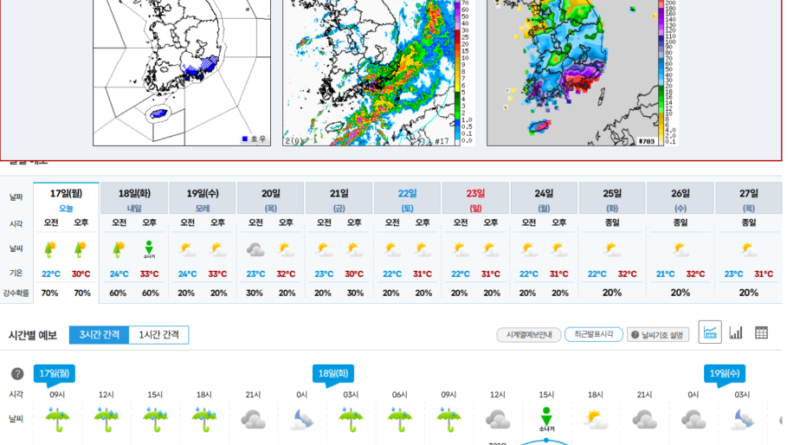Click the 17일(월) hourly timeline marker
The image size is (800, 445).
54,374
